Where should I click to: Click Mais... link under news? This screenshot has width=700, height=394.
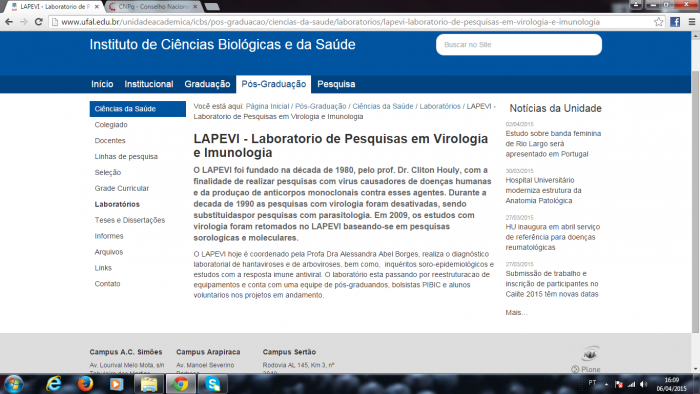point(516,312)
